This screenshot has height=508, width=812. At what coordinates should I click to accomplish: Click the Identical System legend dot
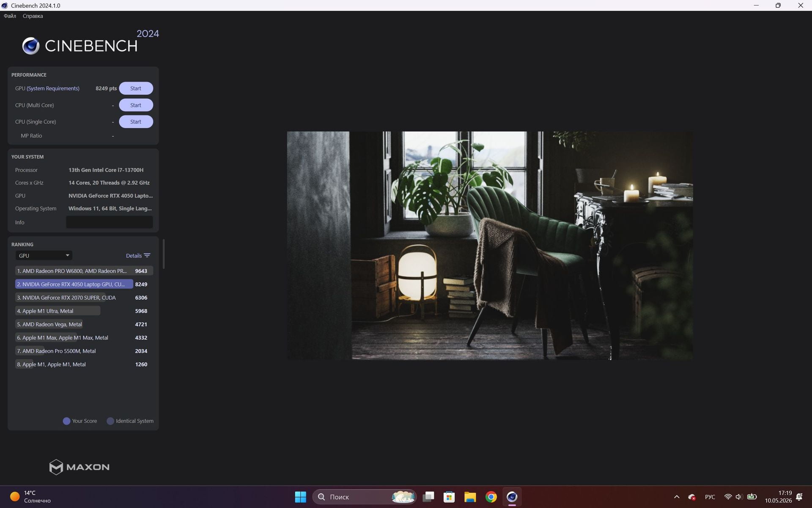[x=110, y=421]
